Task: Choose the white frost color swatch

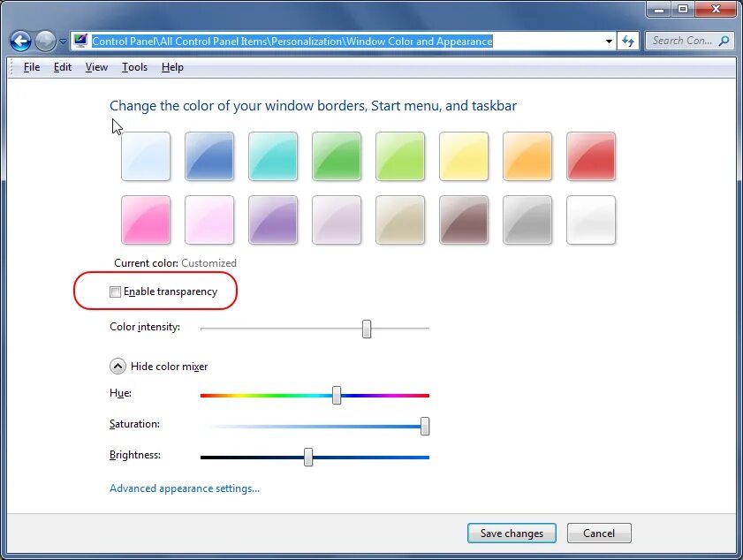Action: click(591, 220)
